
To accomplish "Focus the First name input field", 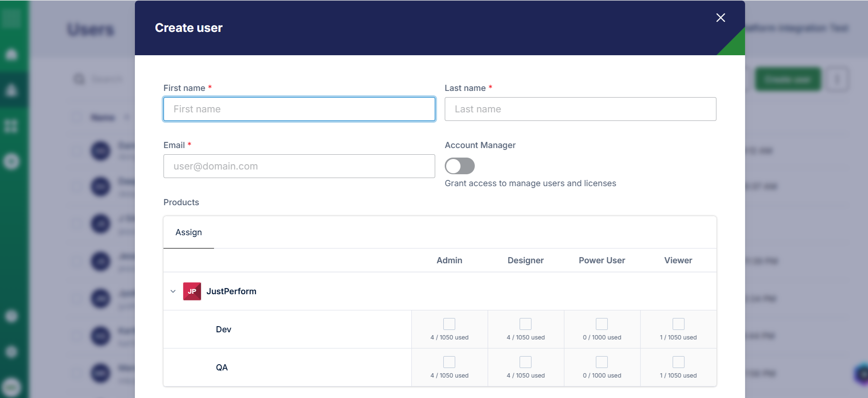I will [299, 109].
